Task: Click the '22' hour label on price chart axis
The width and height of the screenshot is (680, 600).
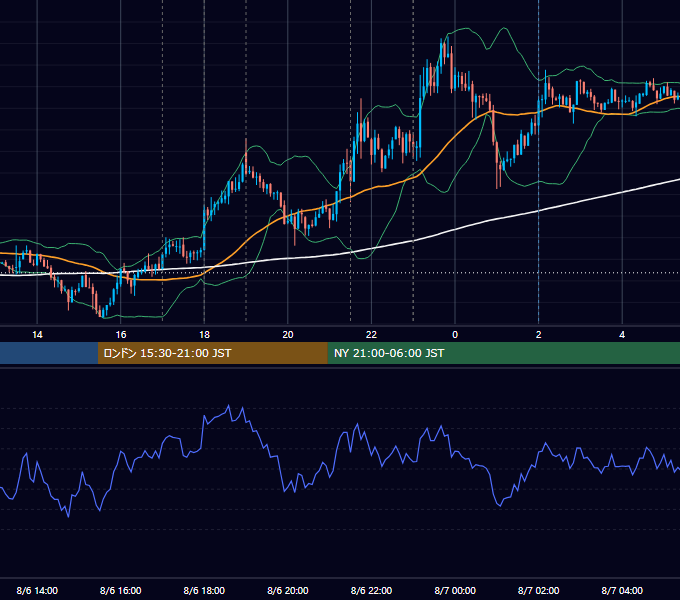Action: coord(371,335)
